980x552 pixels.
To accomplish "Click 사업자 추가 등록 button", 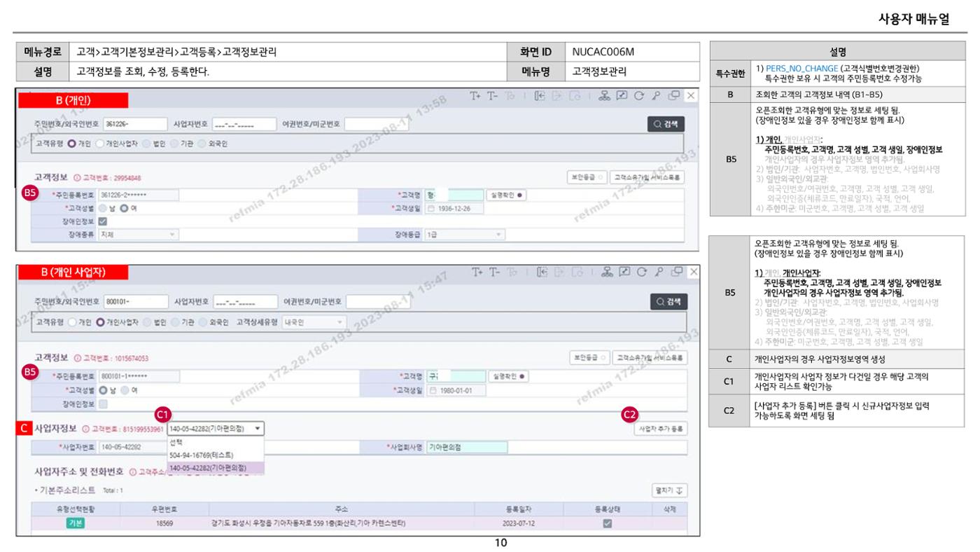I will tap(660, 429).
